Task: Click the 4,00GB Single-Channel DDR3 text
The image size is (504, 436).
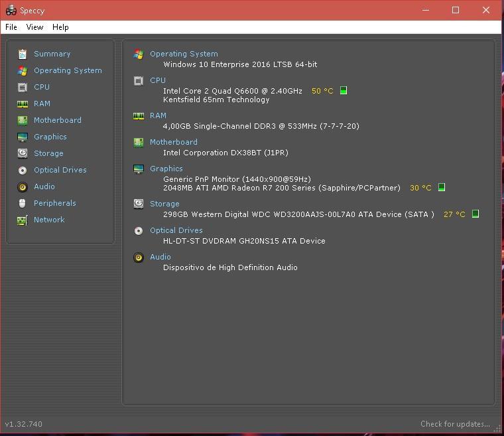Action: point(261,126)
